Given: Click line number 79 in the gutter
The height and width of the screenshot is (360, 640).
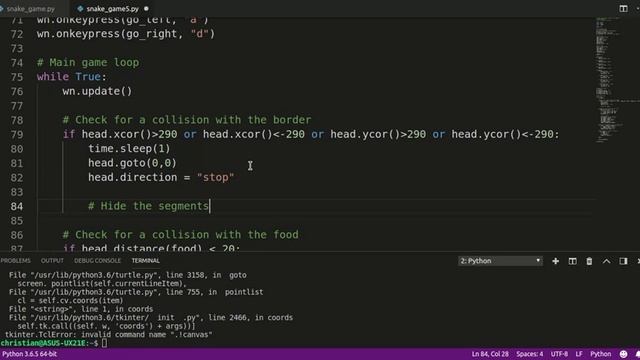Looking at the screenshot, I should click(x=17, y=135).
